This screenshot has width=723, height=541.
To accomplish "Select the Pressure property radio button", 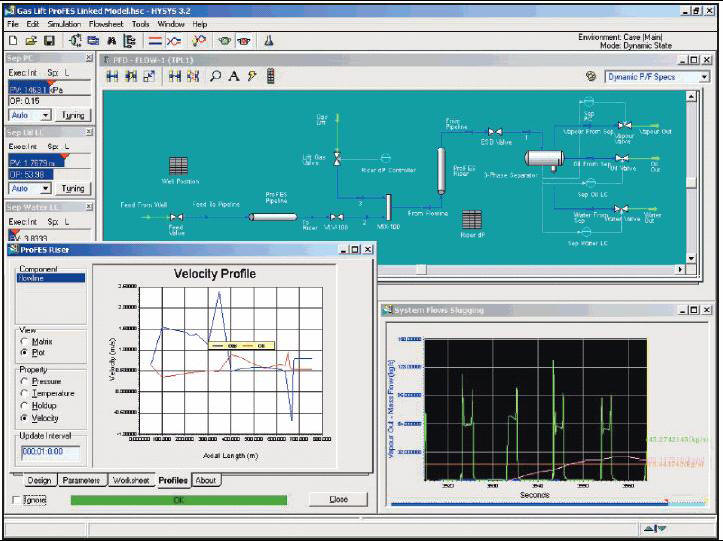I will [x=24, y=381].
